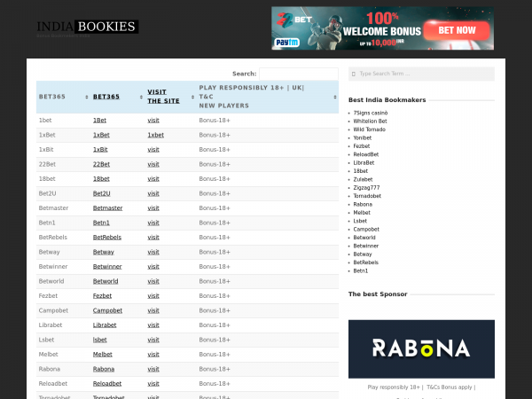Screen dimensions: 532x399
Task: Open Whitelion Bet in sidebar list
Action: click(370, 121)
